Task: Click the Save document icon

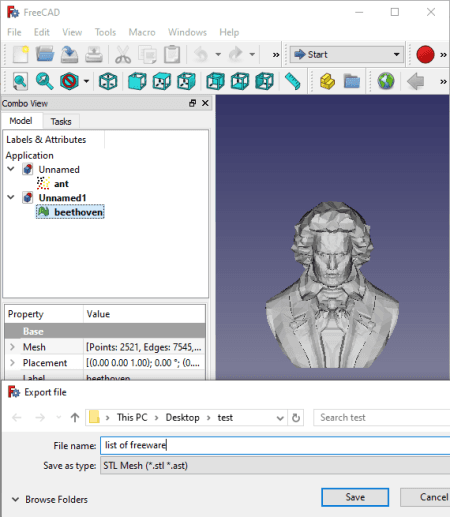Action: (x=69, y=54)
